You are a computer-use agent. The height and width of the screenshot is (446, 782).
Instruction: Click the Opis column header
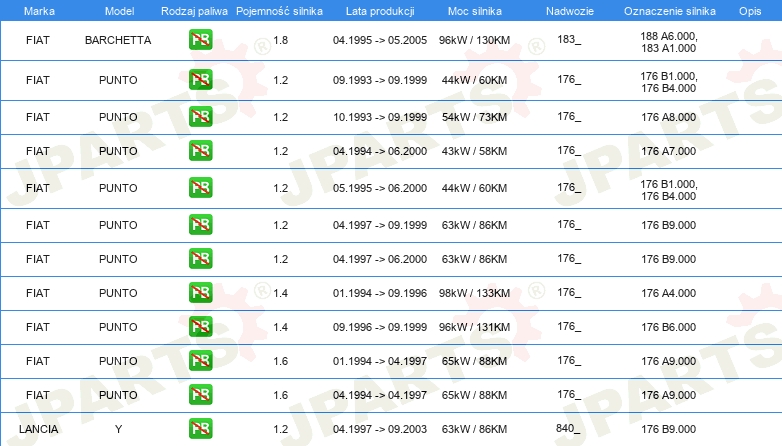(x=750, y=11)
